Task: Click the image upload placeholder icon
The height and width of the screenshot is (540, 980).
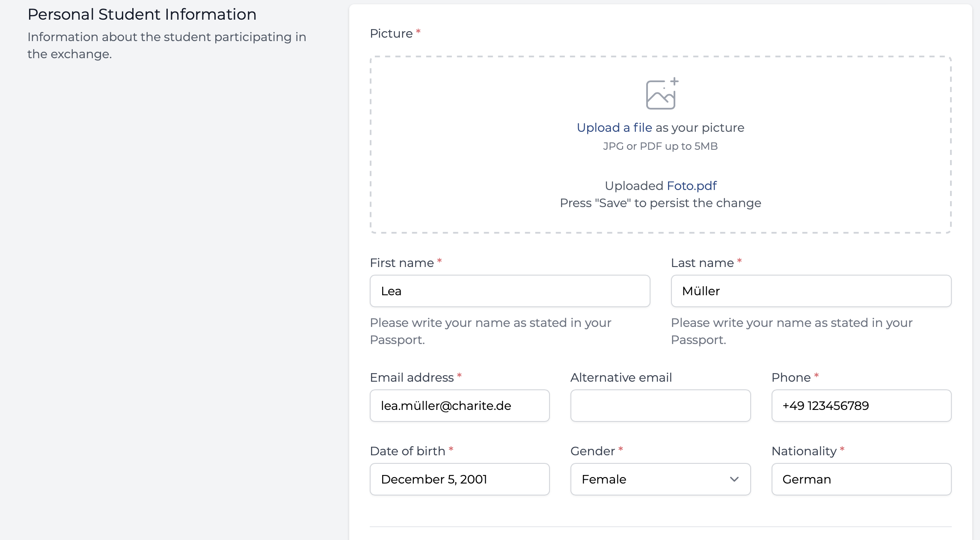Action: pos(662,93)
